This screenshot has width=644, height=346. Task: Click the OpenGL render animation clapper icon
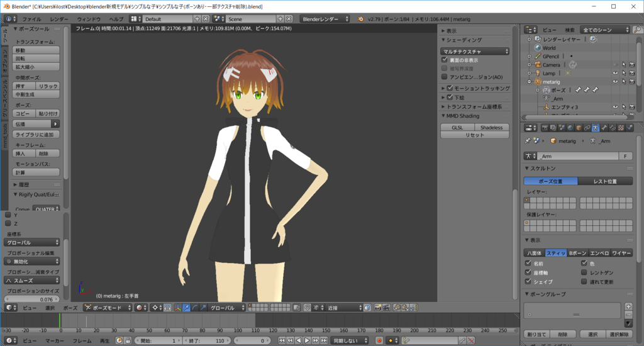pyautogui.click(x=386, y=308)
